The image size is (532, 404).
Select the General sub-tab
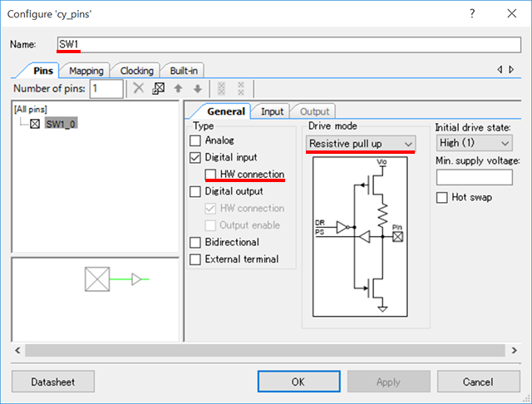[x=226, y=111]
